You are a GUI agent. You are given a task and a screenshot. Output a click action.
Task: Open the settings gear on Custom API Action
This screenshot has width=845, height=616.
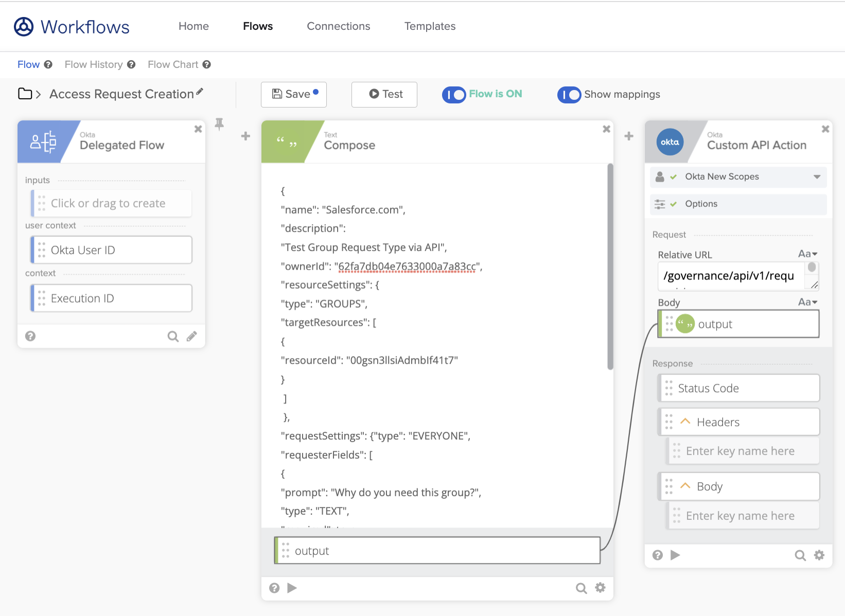[819, 555]
